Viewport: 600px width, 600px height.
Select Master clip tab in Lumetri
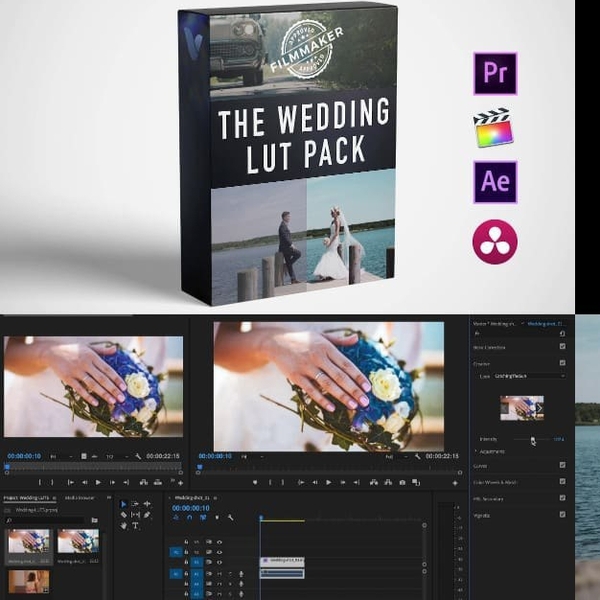494,324
